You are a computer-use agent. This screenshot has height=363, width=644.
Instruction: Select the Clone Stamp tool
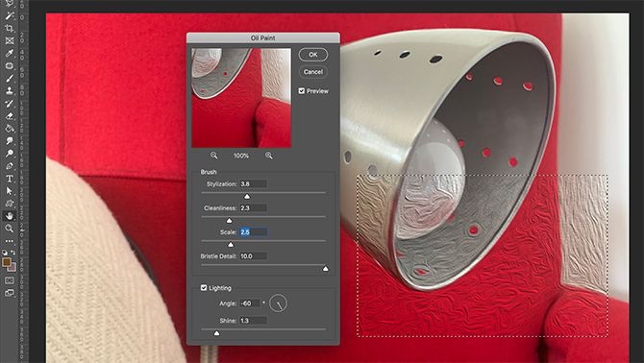(10, 90)
